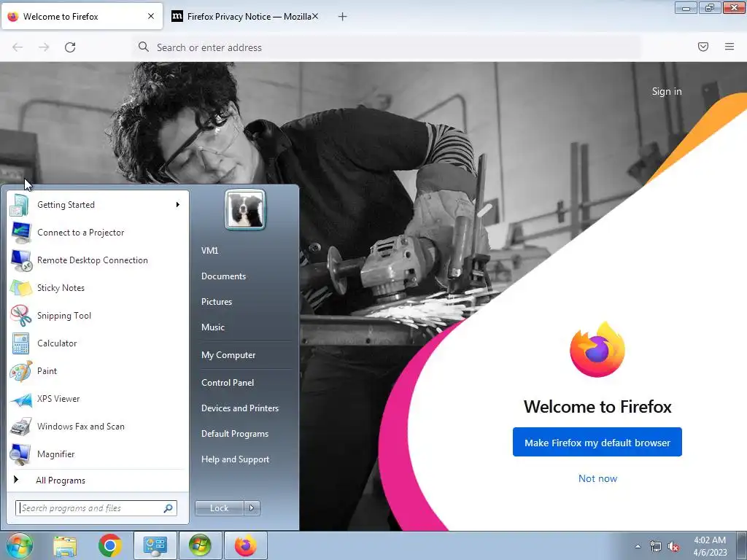Switch to Firefox Privacy Notice tab
The image size is (747, 560).
(244, 16)
